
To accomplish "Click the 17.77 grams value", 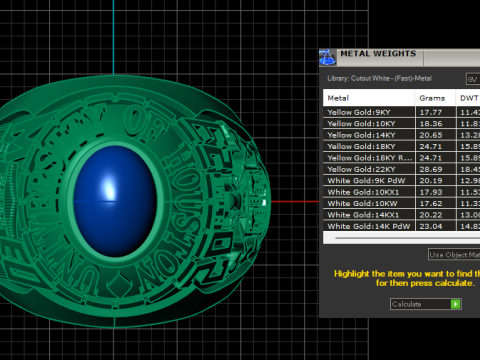I will tap(431, 112).
